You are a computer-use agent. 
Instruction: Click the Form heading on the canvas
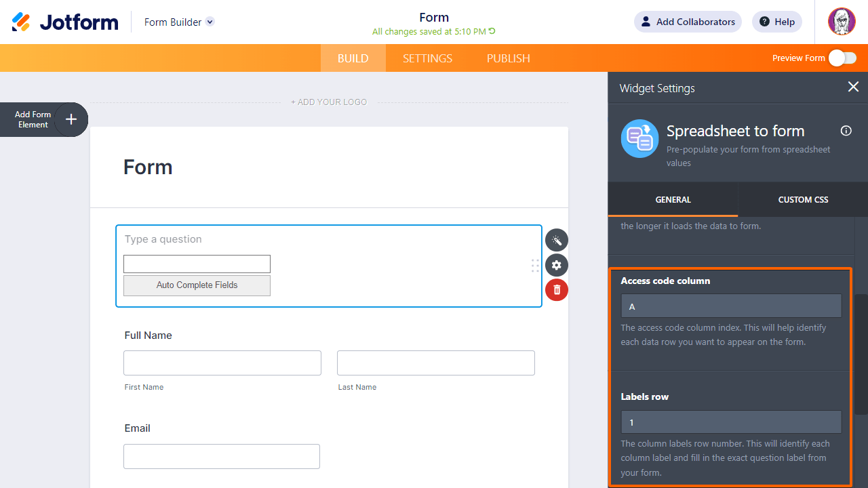pos(148,167)
